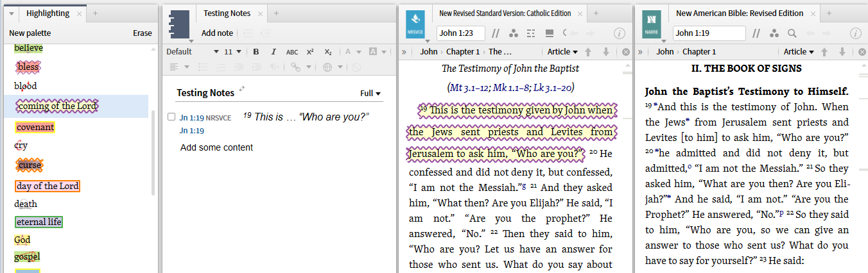Screen dimensions: 868x273
Task: Apply small caps (ABC) formatting
Action: tap(292, 52)
